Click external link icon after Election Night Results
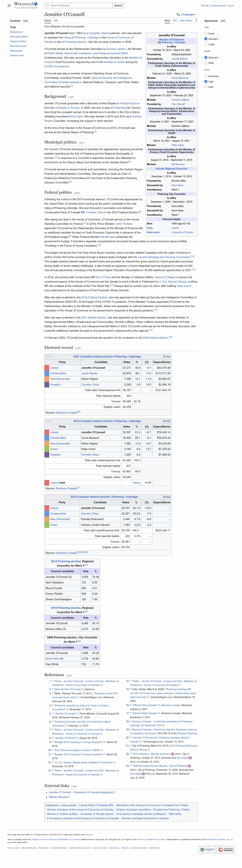The width and height of the screenshot is (242, 868). 159,713
